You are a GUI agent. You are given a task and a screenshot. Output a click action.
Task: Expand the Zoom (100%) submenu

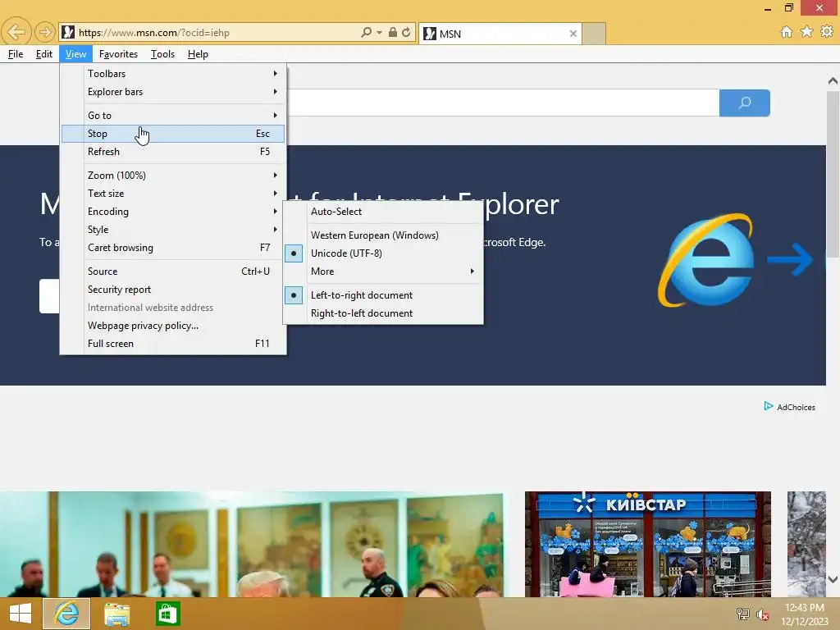coord(173,176)
